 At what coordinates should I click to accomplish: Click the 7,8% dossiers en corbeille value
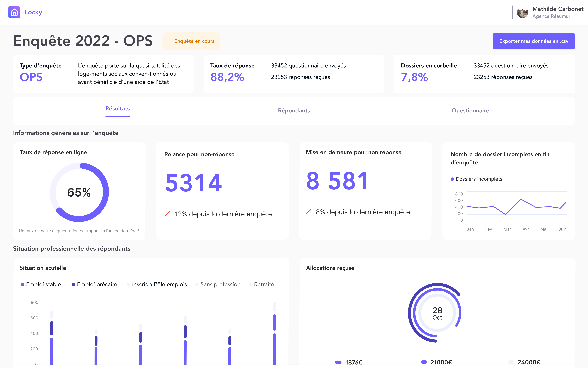(x=415, y=77)
